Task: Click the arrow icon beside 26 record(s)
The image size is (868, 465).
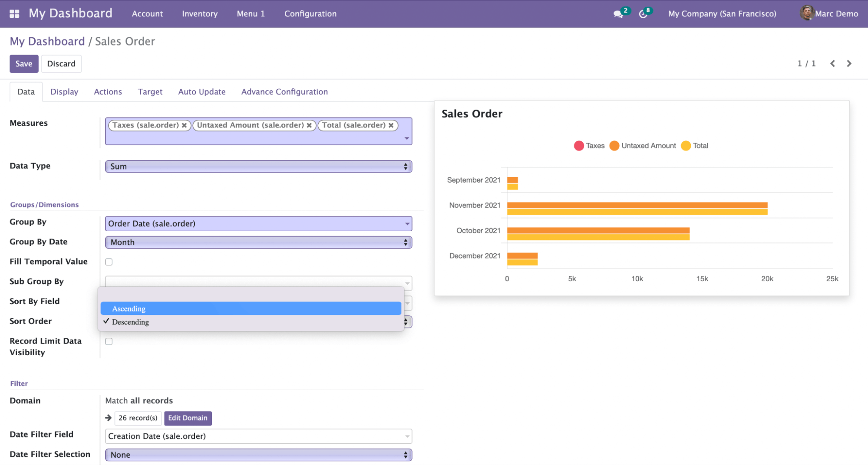Action: pos(109,418)
